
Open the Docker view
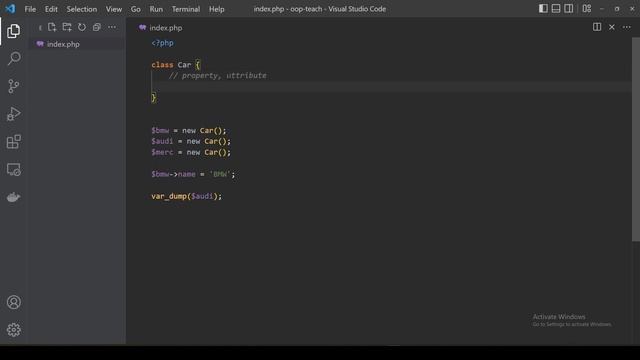[13, 197]
